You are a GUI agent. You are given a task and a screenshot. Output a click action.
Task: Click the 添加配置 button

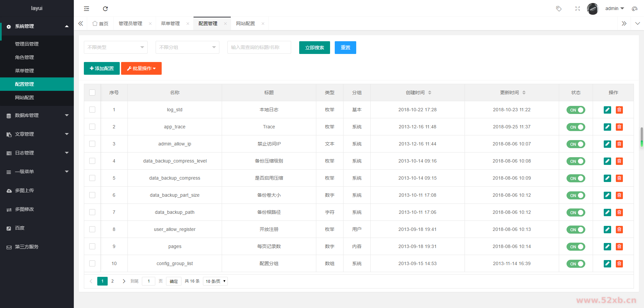(x=102, y=68)
